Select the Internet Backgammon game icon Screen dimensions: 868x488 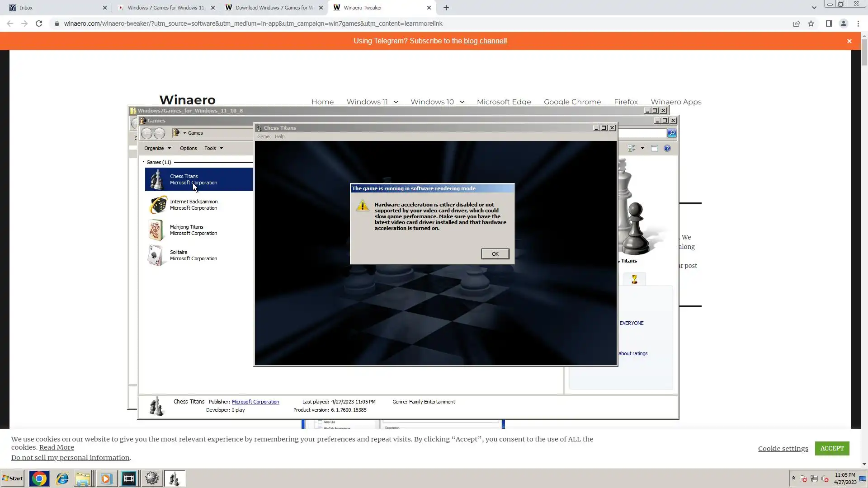click(158, 205)
